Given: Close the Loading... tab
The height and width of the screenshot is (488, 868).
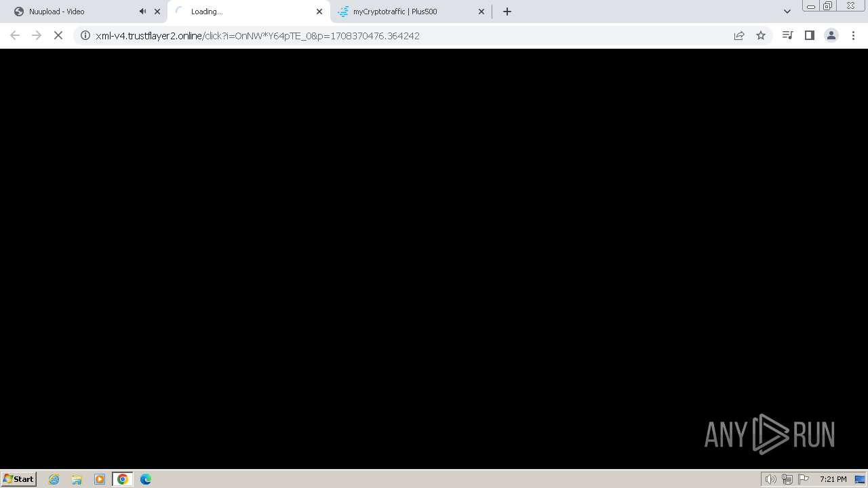Looking at the screenshot, I should click(319, 12).
